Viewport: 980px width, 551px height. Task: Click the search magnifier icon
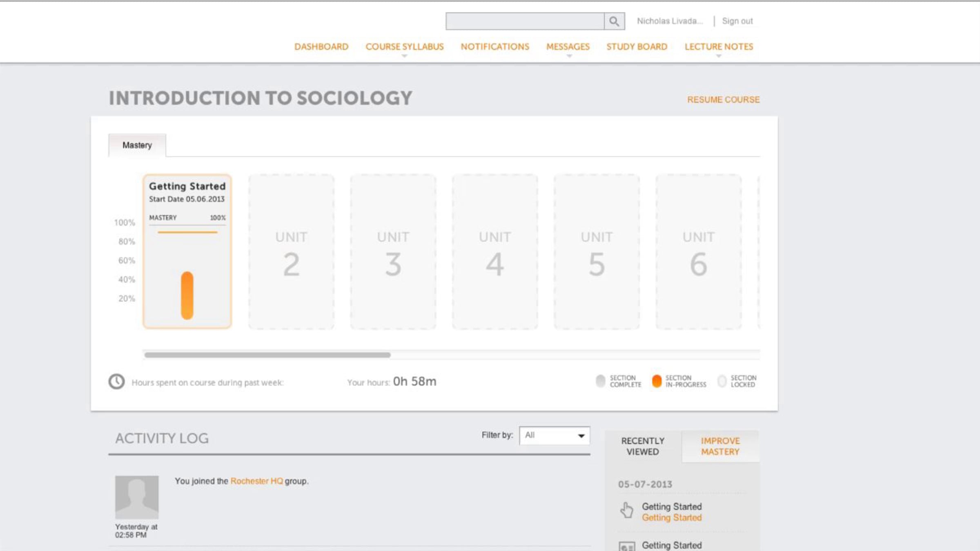pyautogui.click(x=614, y=21)
